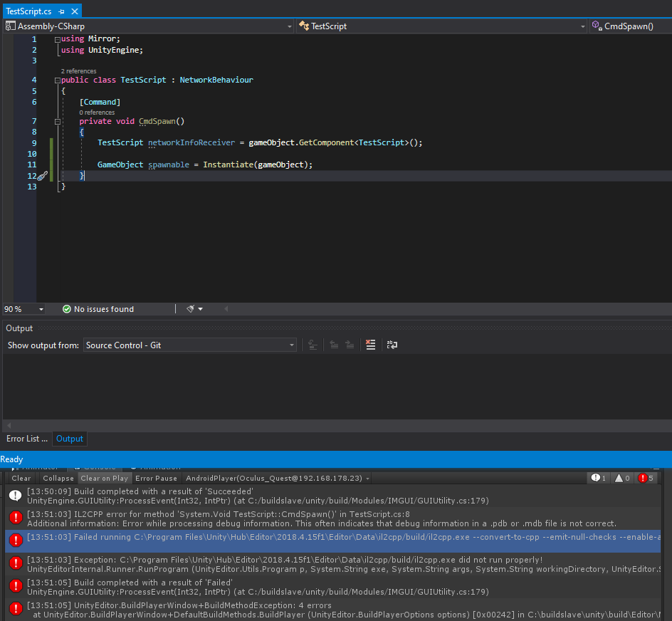Click the Find message in code icon
This screenshot has width=672, height=621.
click(313, 345)
